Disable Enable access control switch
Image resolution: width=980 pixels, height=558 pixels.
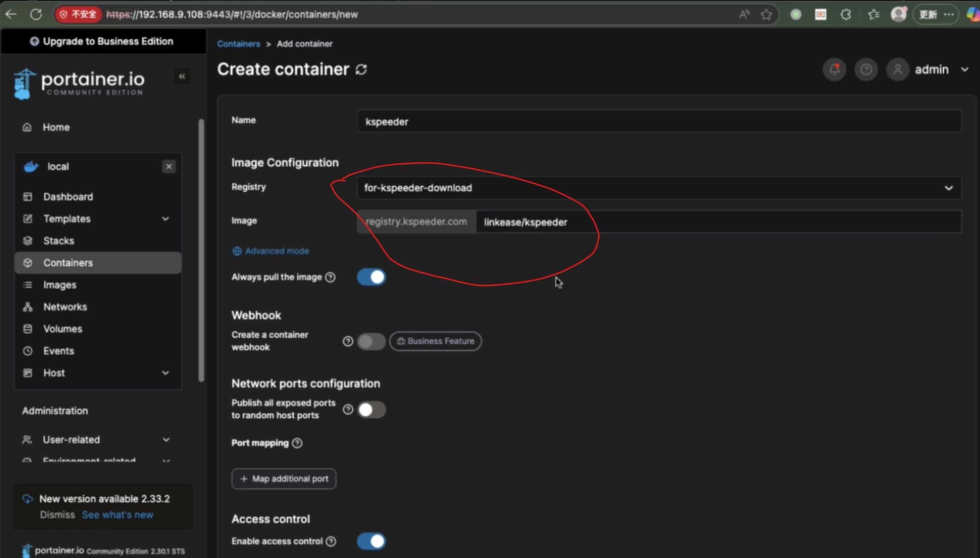(x=371, y=541)
